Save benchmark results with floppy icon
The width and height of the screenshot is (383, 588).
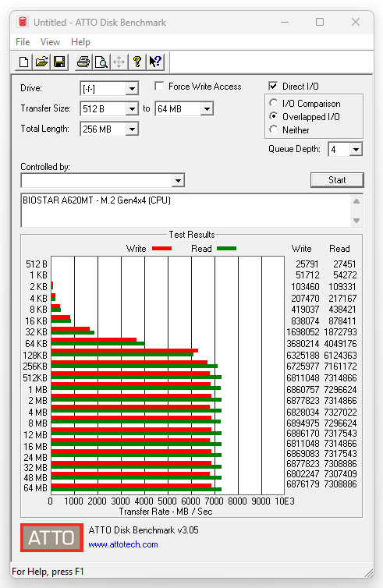click(x=59, y=62)
